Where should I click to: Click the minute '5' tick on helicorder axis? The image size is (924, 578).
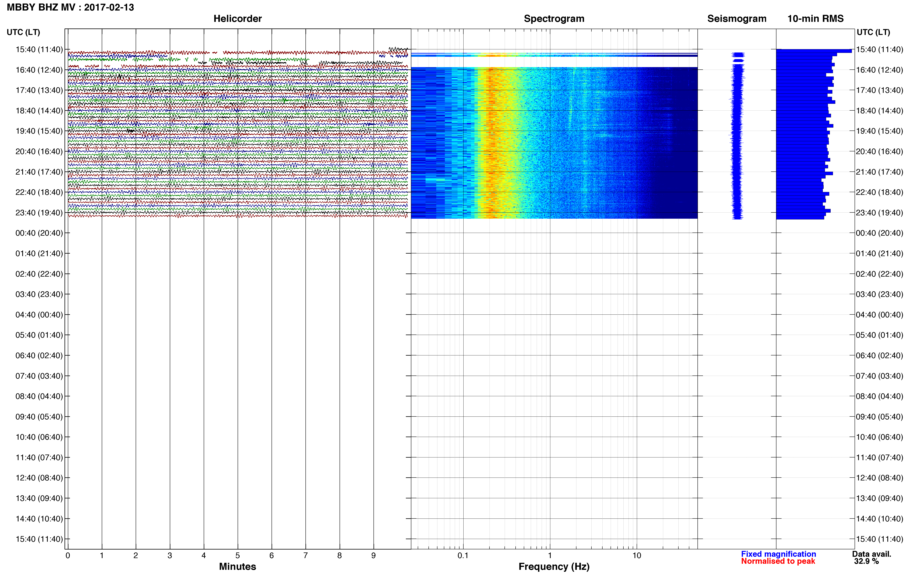click(x=238, y=556)
